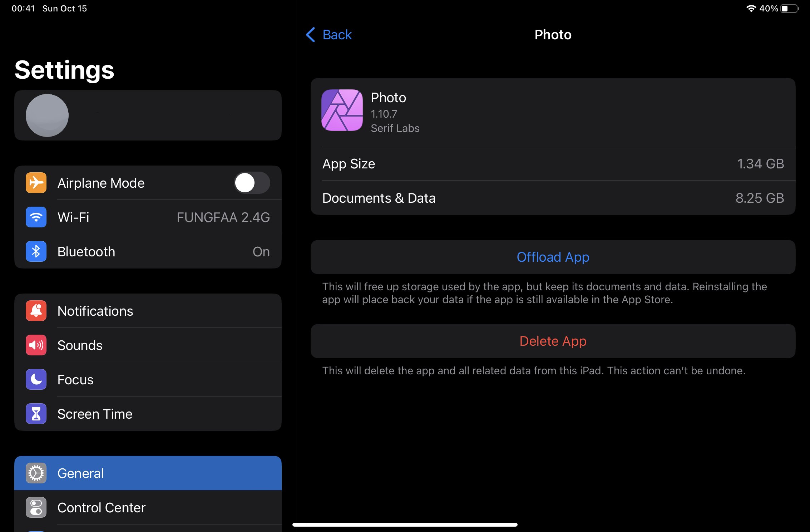
Task: Toggle the Airplane Mode switch
Action: pos(252,183)
